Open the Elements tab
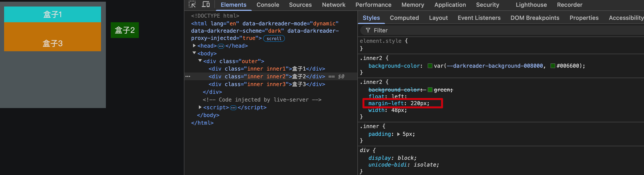This screenshot has width=644, height=175. tap(233, 5)
